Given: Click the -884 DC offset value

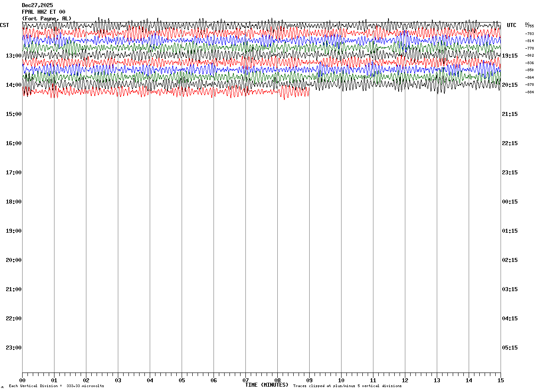Looking at the screenshot, I should [529, 92].
